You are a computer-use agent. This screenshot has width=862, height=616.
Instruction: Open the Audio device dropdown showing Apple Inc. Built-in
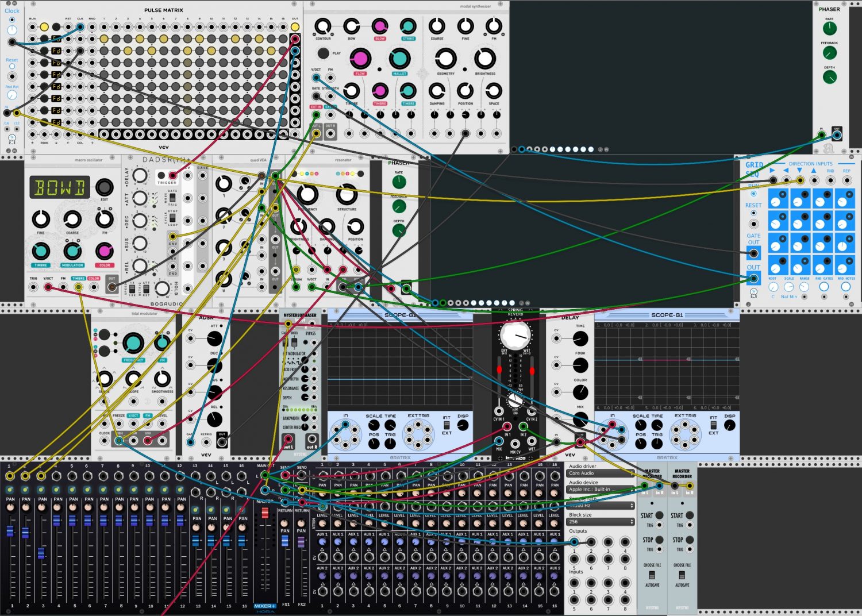coord(601,490)
